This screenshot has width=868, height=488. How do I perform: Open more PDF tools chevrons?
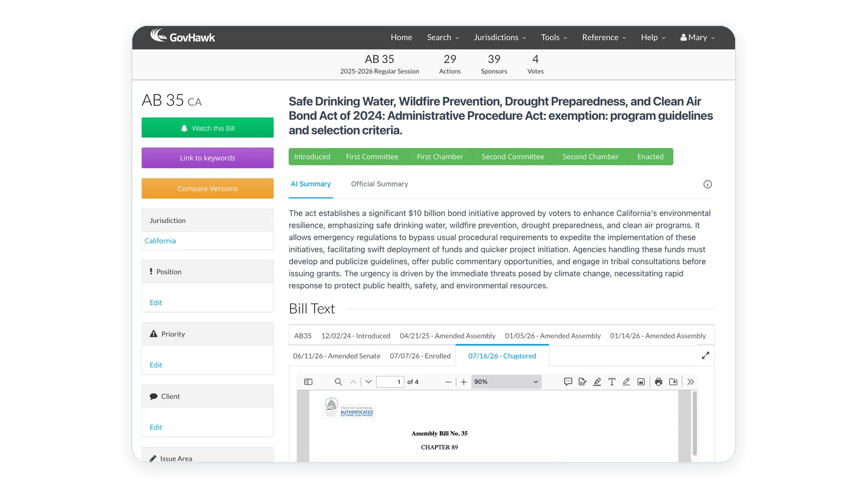click(691, 382)
